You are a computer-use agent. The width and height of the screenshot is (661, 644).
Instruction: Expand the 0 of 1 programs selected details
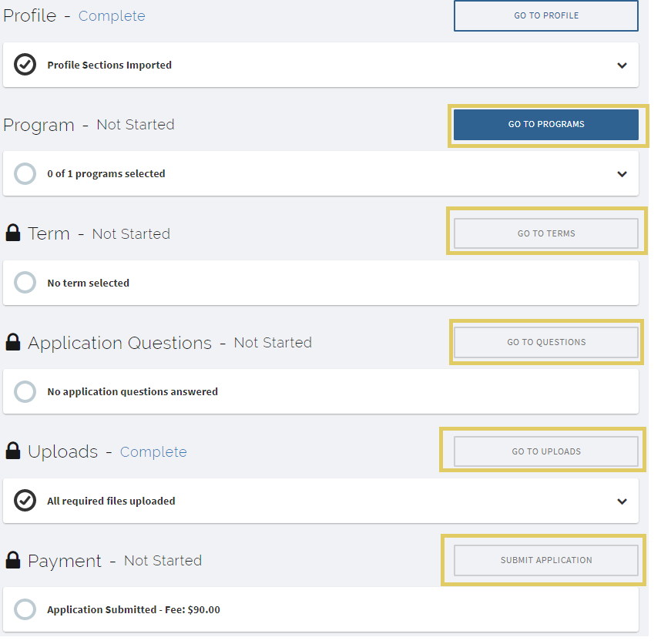coord(622,174)
